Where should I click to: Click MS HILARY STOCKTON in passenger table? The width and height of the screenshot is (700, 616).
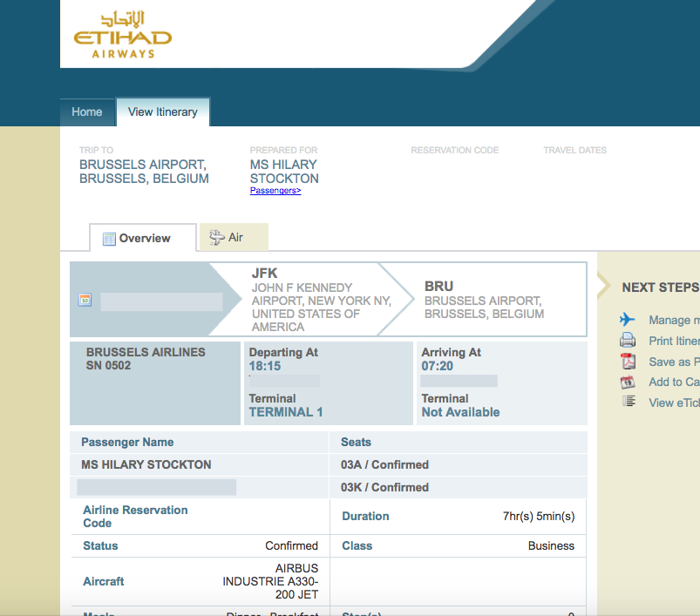point(146,464)
